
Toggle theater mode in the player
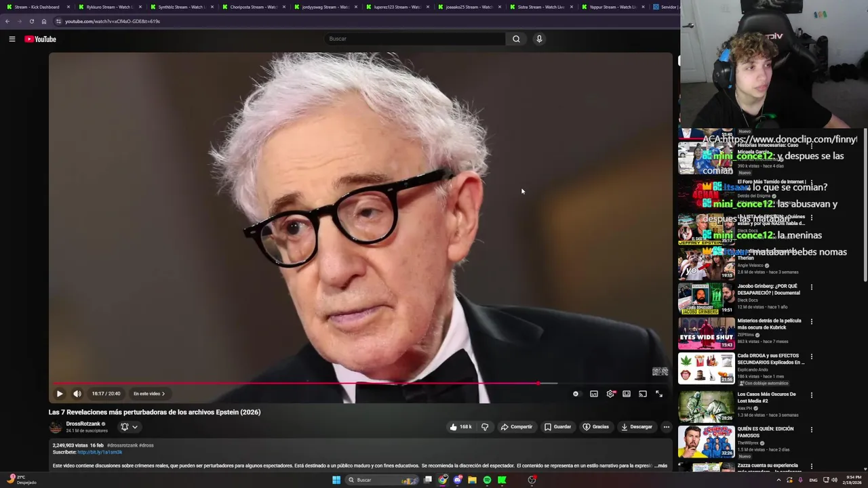(627, 394)
